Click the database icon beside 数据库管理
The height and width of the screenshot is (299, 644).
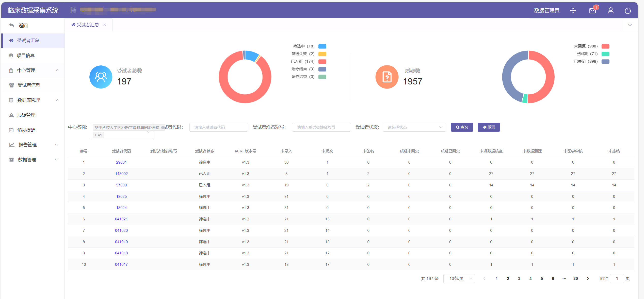click(11, 100)
